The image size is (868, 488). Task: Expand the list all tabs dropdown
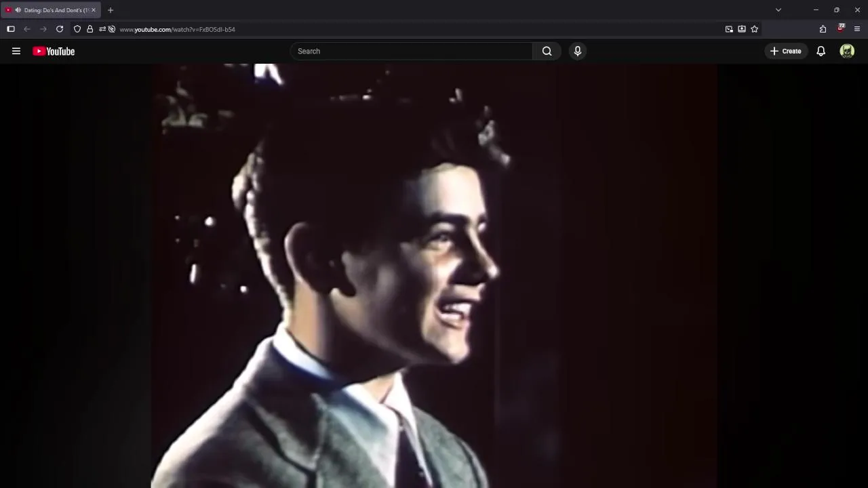click(x=778, y=10)
